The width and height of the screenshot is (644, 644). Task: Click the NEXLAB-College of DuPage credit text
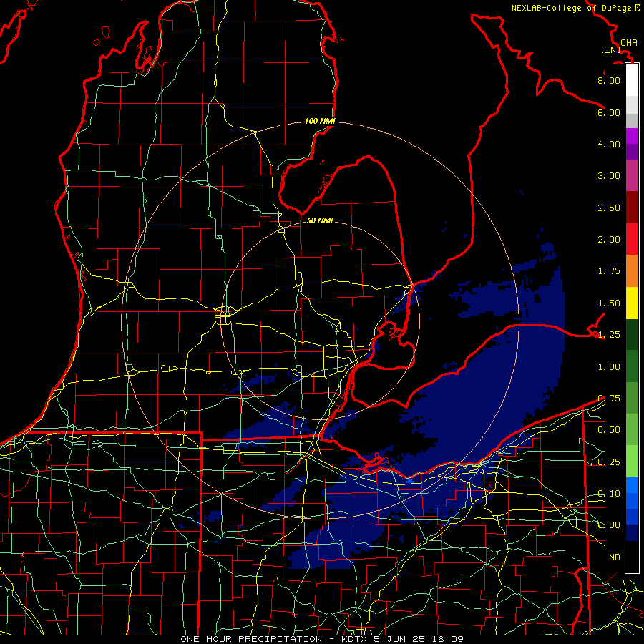point(572,8)
